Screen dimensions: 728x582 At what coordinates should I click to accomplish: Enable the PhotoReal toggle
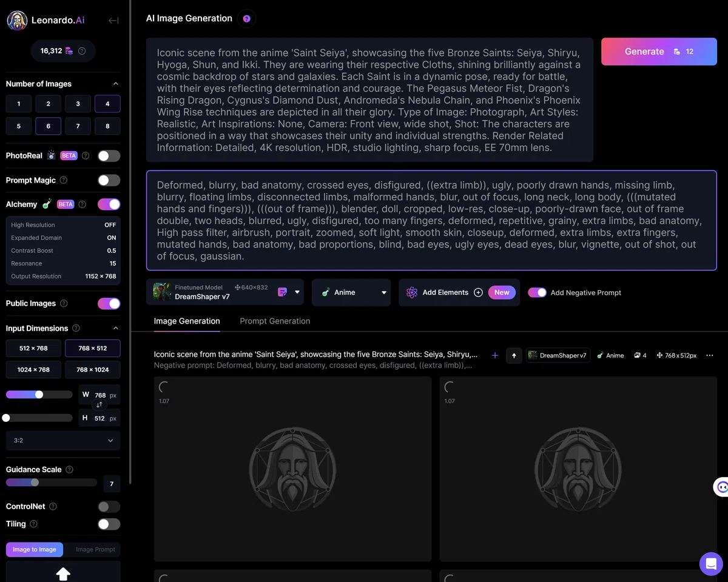[109, 156]
